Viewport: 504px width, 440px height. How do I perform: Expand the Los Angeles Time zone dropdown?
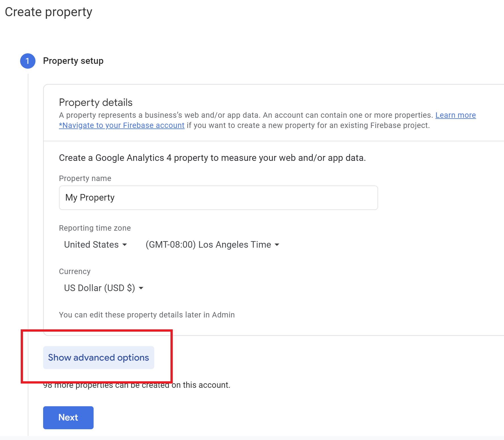pos(212,245)
